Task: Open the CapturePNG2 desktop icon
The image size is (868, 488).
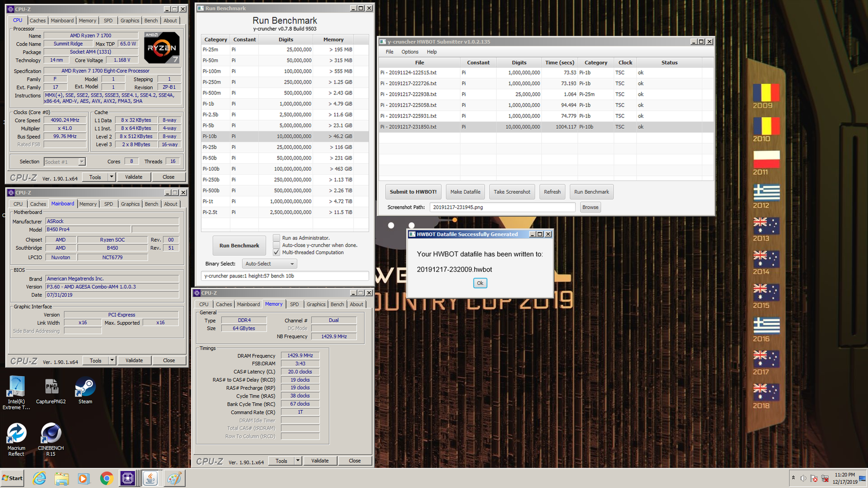Action: (x=51, y=391)
